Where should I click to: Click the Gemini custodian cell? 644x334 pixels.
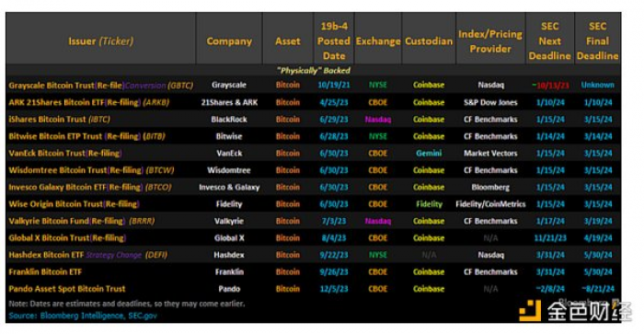429,154
